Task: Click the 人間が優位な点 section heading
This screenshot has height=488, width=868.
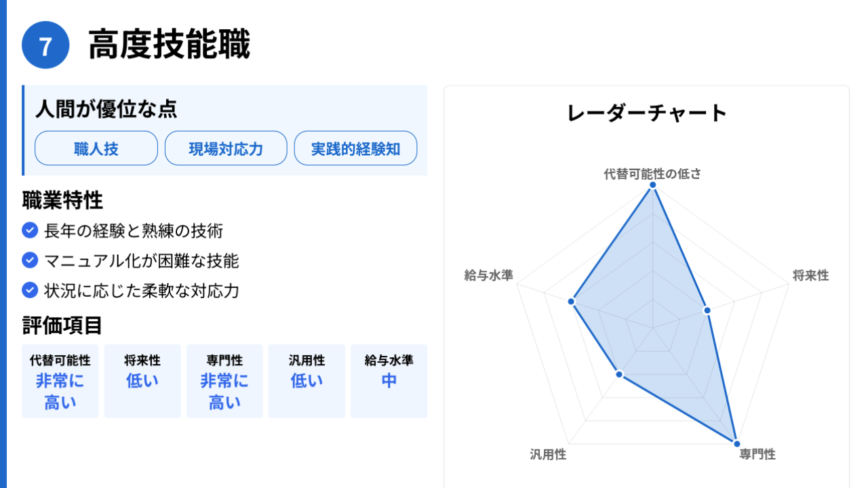Action: [x=106, y=108]
